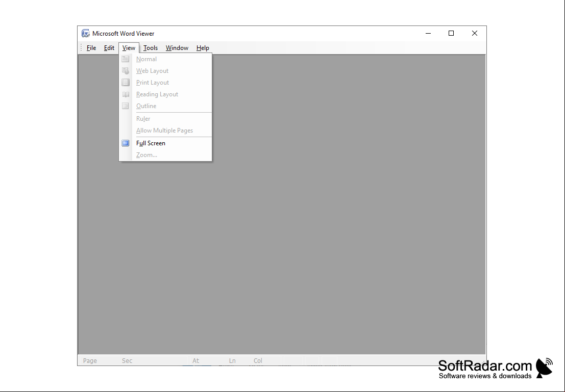Click the Word Viewer title bar icon
565x392 pixels.
click(85, 34)
